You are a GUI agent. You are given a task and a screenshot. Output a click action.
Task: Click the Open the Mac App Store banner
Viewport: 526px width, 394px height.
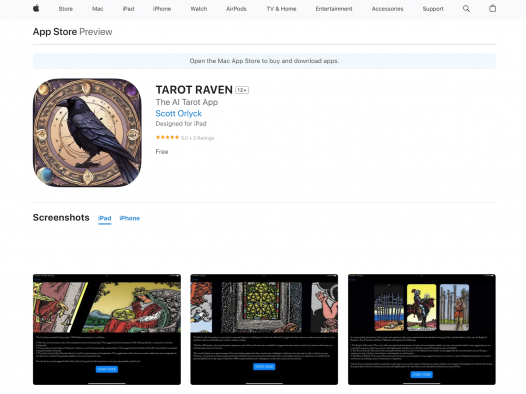pos(264,61)
